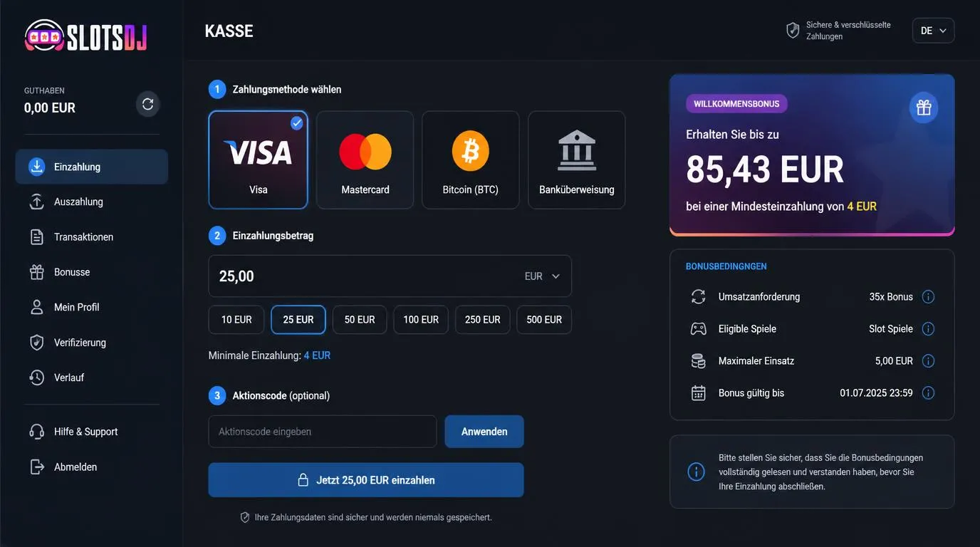Viewport: 980px width, 547px height.
Task: Click the Transaktionen document icon
Action: point(37,237)
